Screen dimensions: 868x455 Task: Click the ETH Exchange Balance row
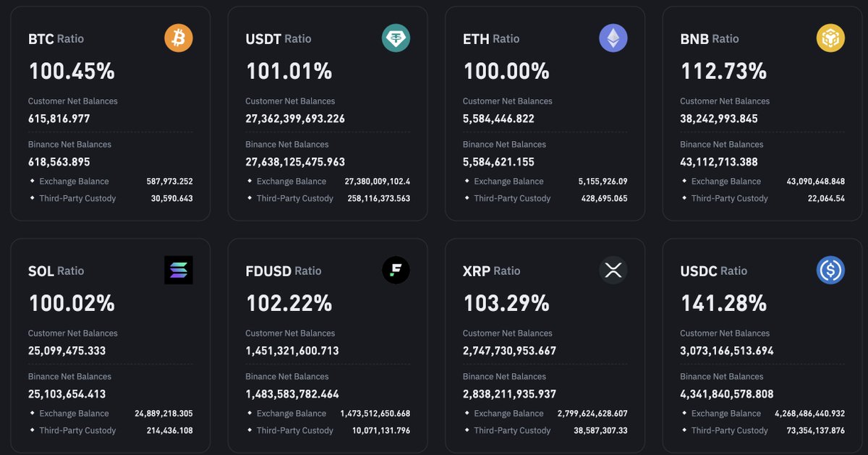point(545,182)
